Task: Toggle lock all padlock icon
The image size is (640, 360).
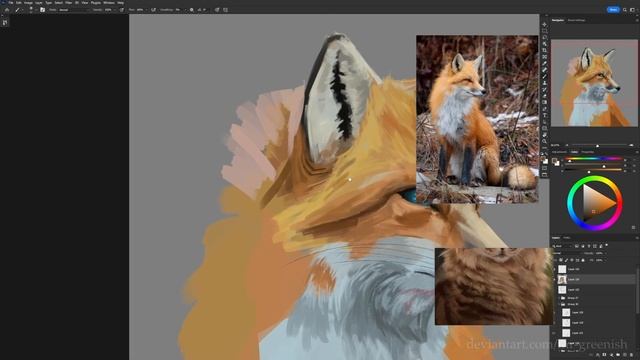Action: [x=583, y=260]
